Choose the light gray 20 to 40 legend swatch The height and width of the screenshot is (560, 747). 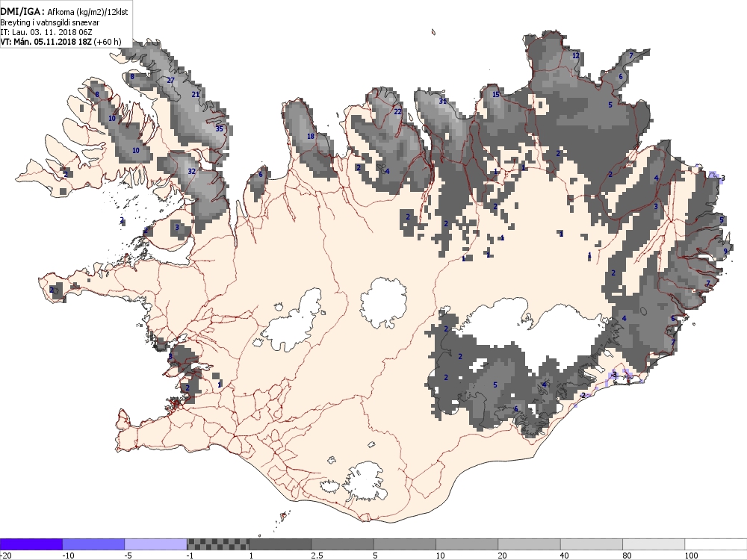click(x=530, y=544)
